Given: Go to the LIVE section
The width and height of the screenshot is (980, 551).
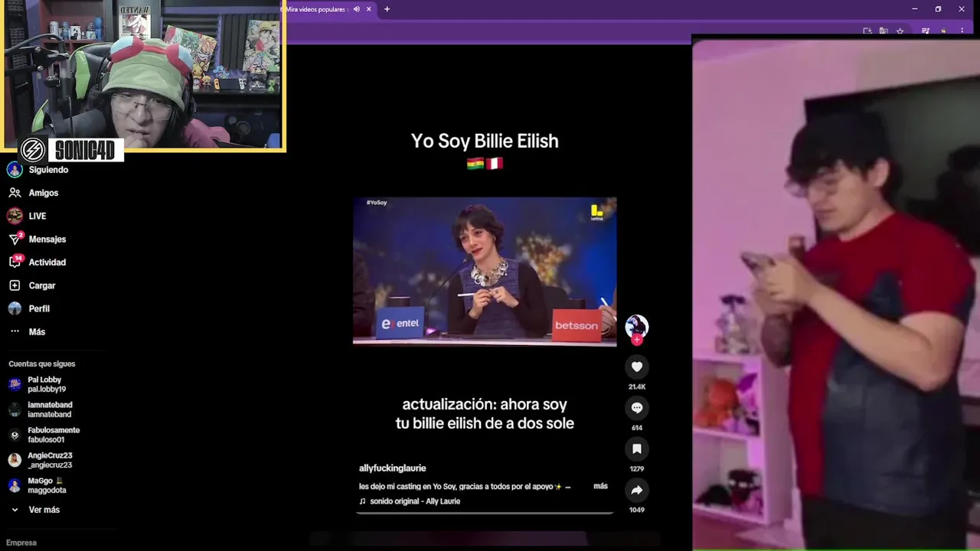Looking at the screenshot, I should point(38,216).
